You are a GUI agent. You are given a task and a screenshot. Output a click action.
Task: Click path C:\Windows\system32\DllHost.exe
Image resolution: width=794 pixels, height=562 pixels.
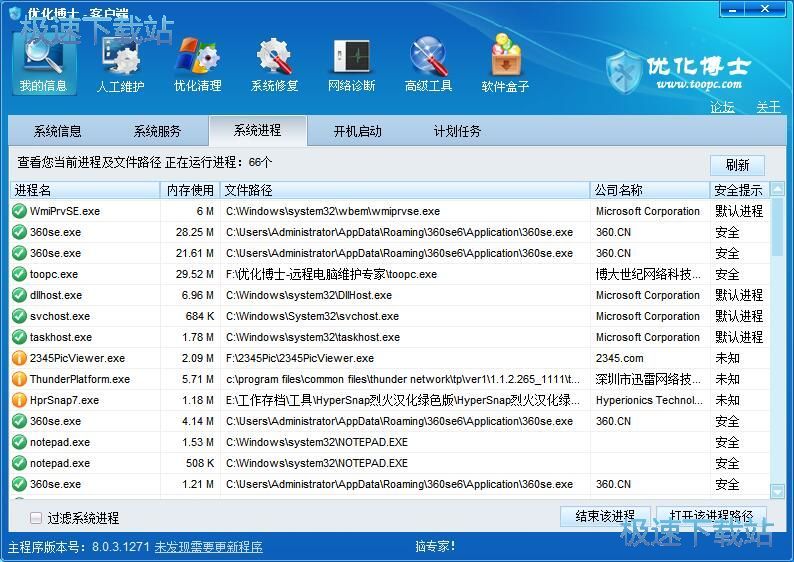309,295
